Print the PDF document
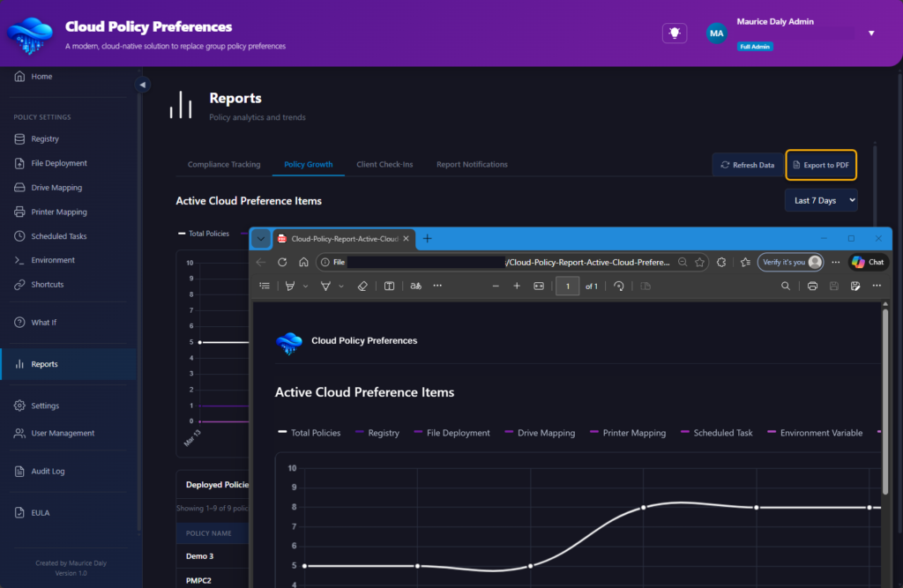The height and width of the screenshot is (588, 903). point(812,287)
